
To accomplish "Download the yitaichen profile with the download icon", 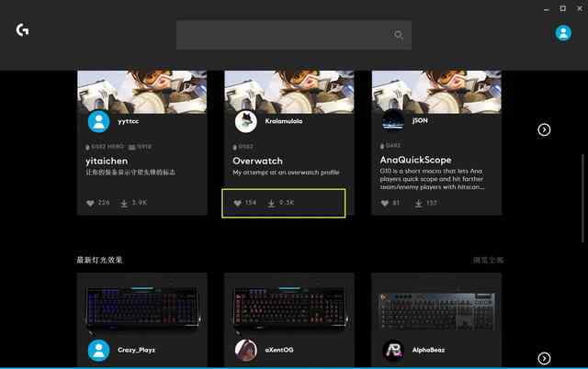I will point(124,204).
